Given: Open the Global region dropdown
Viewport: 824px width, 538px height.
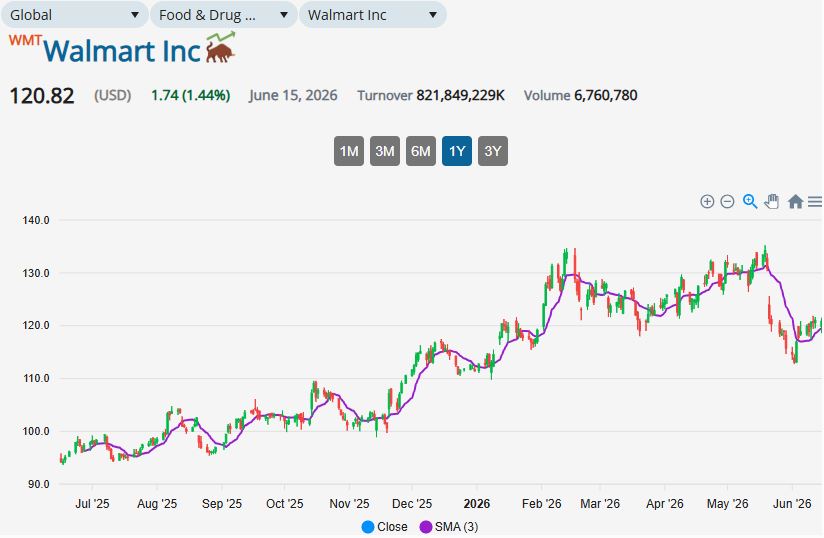Looking at the screenshot, I should [x=75, y=15].
